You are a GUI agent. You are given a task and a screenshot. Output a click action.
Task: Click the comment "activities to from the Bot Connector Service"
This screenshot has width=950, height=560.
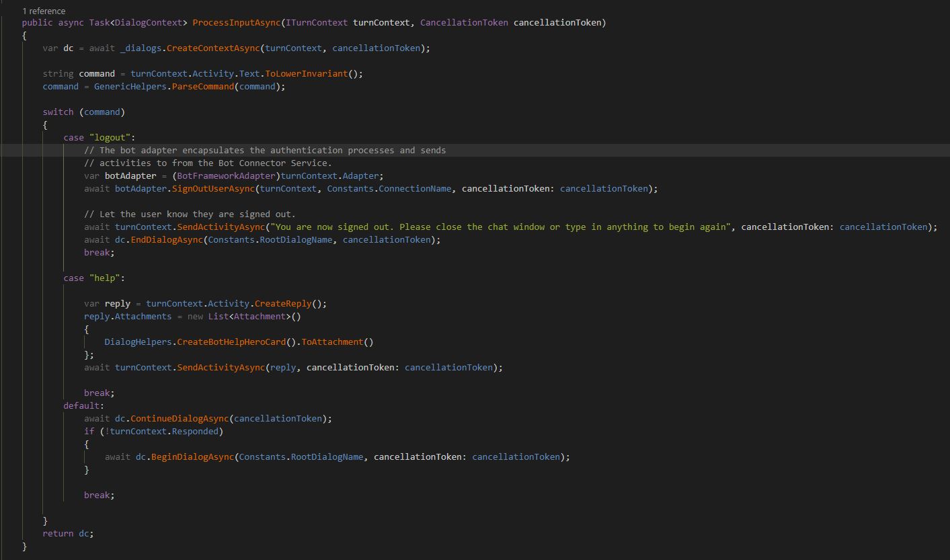[x=208, y=163]
